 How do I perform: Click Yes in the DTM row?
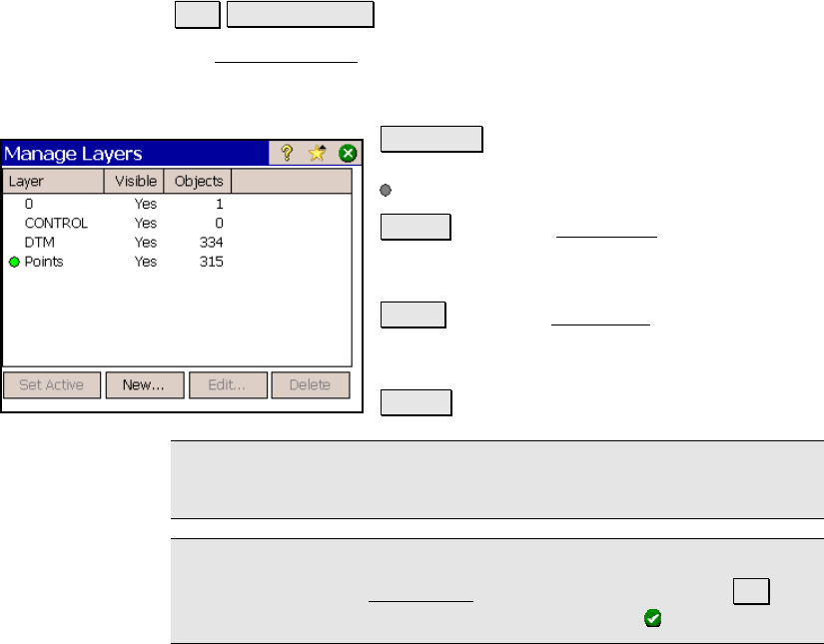coord(146,243)
